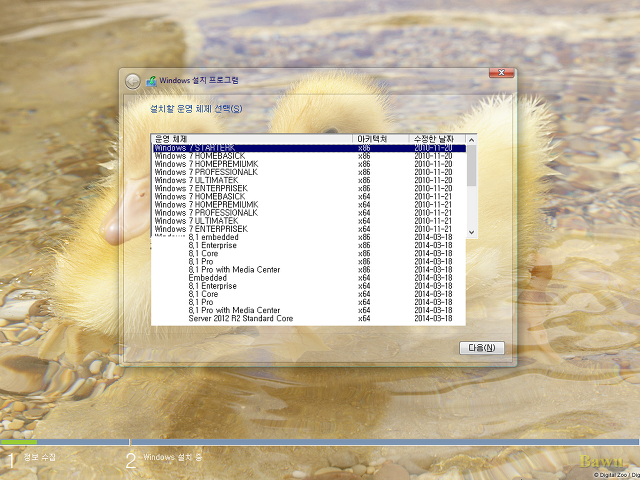This screenshot has height=480, width=640.
Task: Select Windows 7 ULTIMATEK x64 entry
Action: point(309,221)
